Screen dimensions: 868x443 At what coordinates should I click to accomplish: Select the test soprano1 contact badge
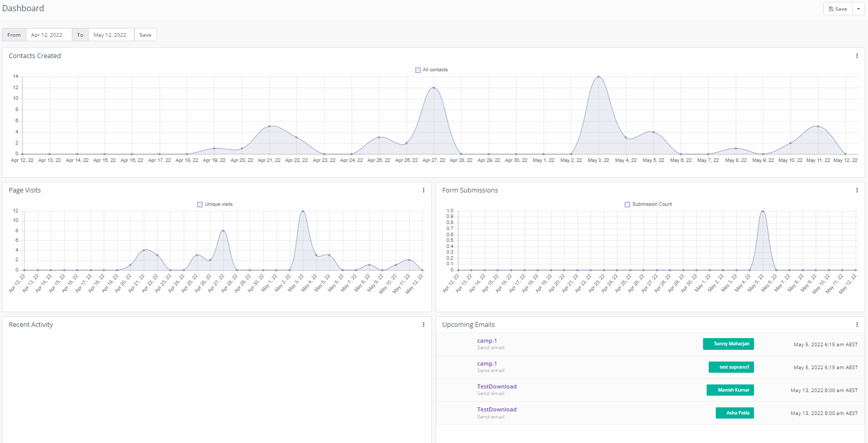731,367
